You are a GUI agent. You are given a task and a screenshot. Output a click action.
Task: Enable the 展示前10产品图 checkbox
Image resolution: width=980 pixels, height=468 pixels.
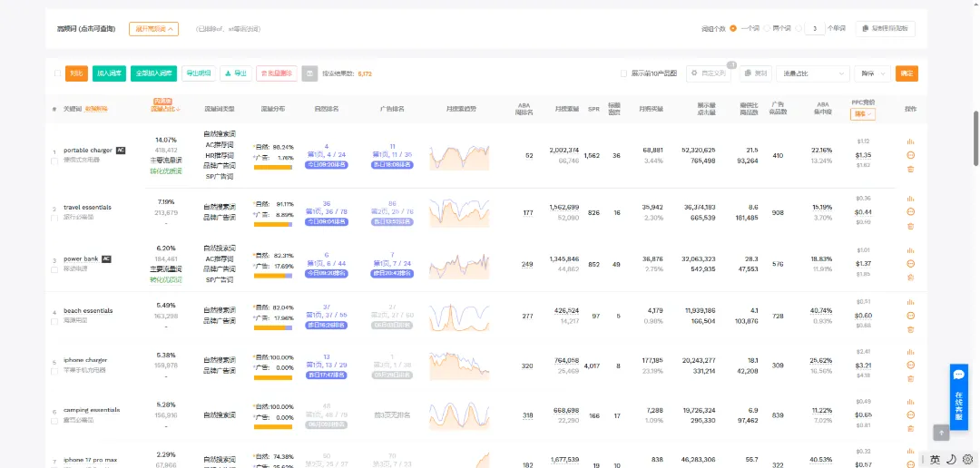point(623,73)
